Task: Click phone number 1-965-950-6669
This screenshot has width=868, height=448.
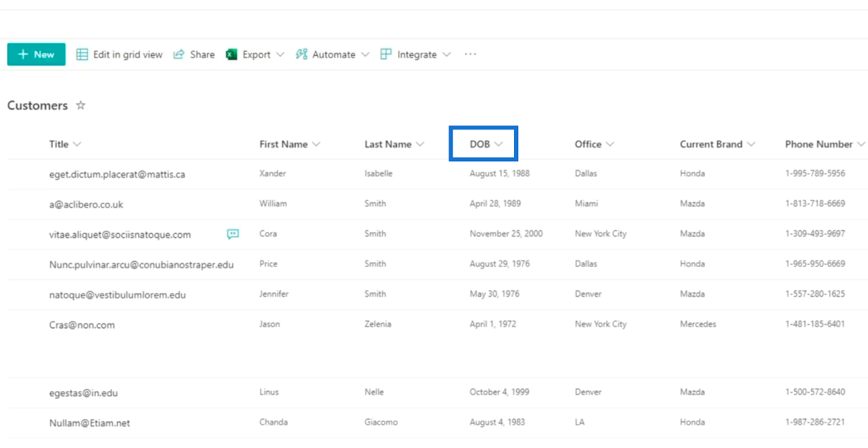Action: pyautogui.click(x=815, y=264)
